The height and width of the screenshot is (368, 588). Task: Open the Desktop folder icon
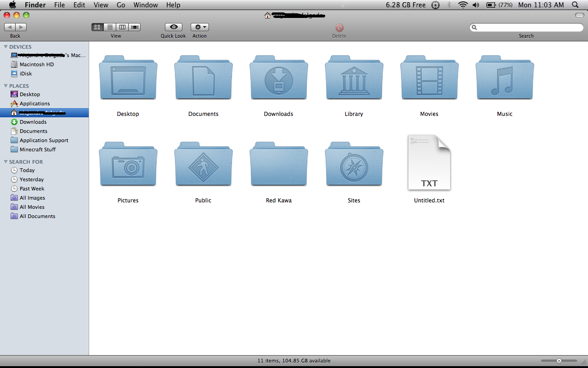[128, 77]
